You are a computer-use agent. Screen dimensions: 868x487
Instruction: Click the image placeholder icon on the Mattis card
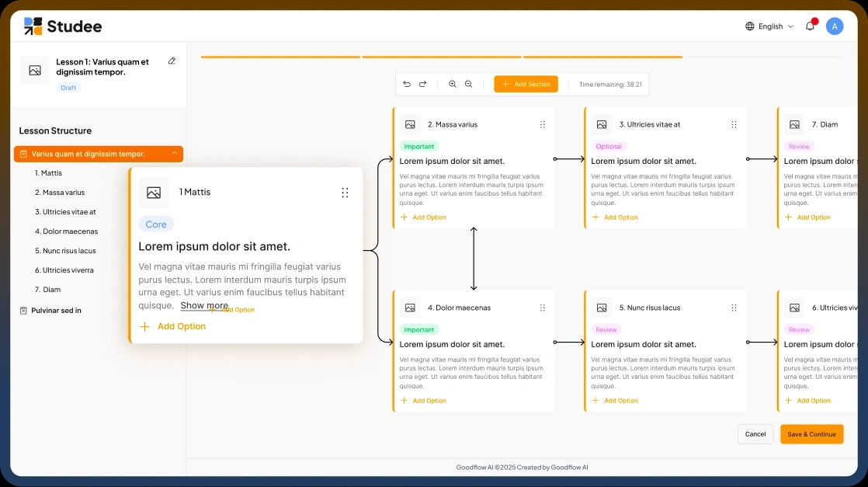point(151,192)
